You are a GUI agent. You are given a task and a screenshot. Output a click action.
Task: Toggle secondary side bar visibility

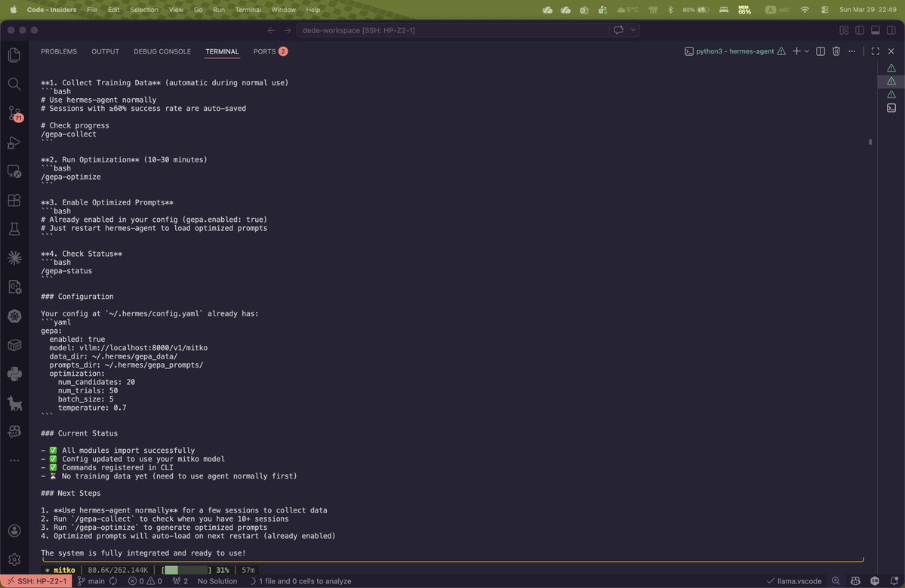pos(891,30)
